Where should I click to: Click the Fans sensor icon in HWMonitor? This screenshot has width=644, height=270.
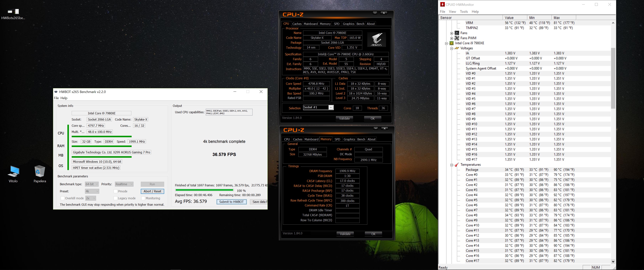(x=457, y=33)
